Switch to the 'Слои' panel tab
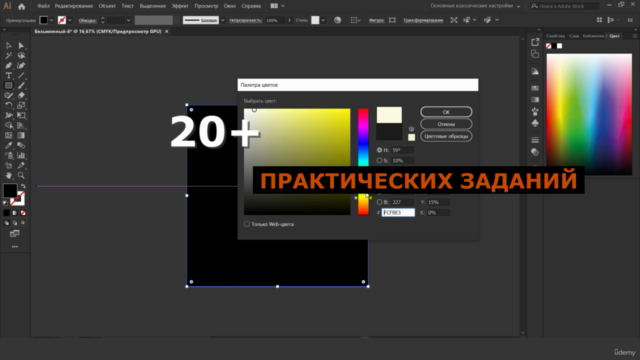 [x=574, y=36]
